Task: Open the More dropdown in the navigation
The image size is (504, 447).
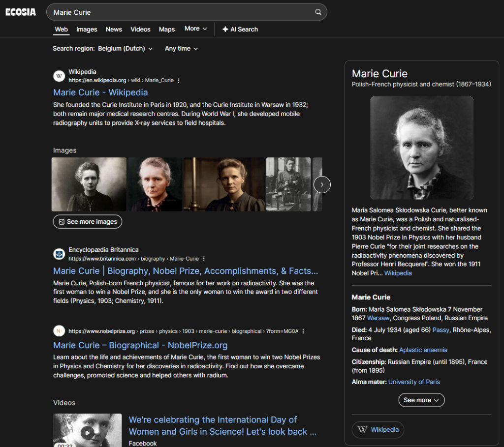Action: [195, 29]
